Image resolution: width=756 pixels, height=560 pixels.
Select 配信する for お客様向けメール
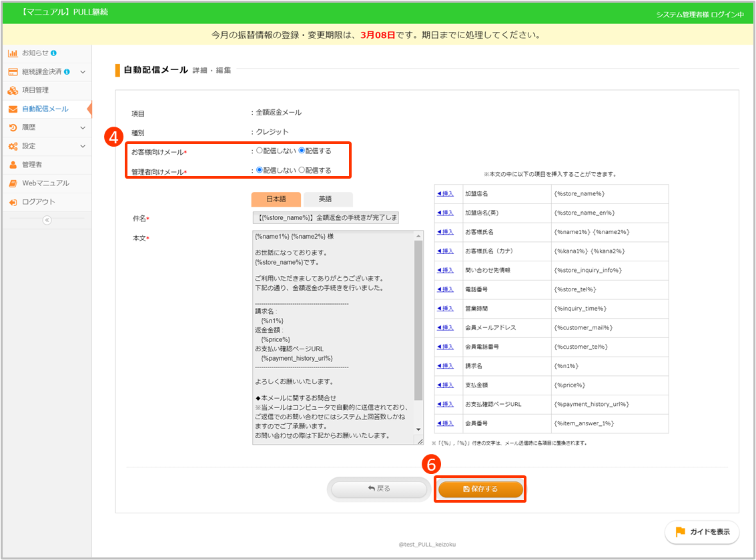pos(302,151)
